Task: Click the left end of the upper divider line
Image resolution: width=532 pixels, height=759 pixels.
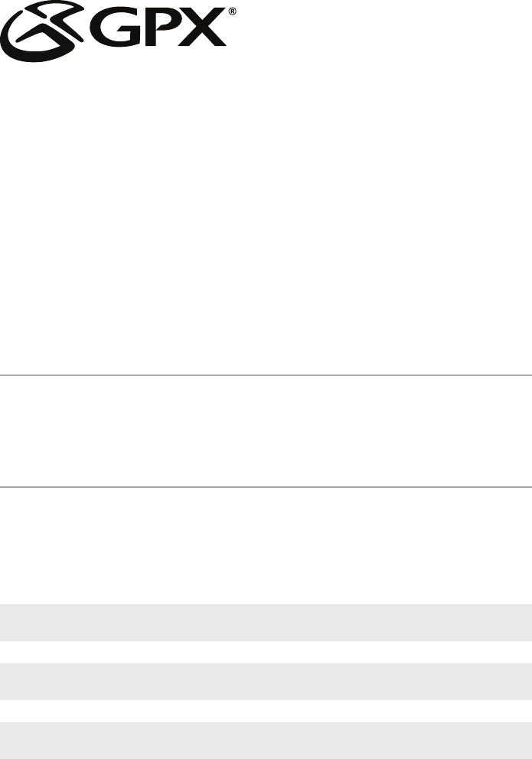Action: pyautogui.click(x=4, y=375)
